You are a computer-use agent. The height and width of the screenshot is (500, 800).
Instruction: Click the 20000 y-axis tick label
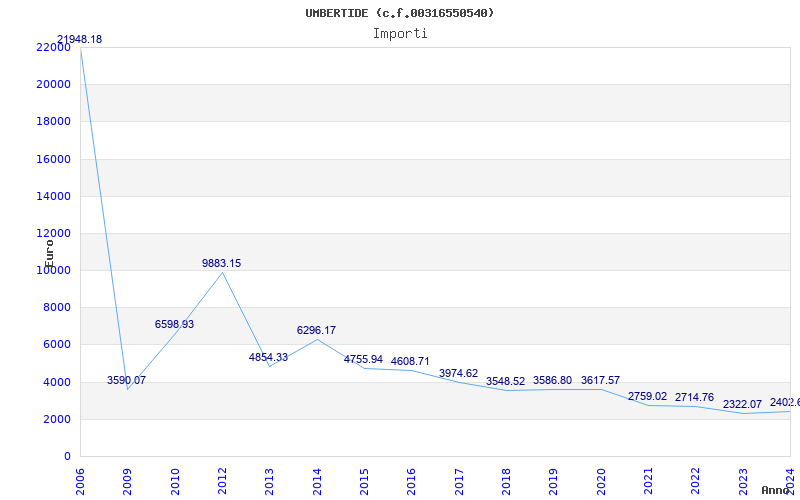[x=53, y=84]
